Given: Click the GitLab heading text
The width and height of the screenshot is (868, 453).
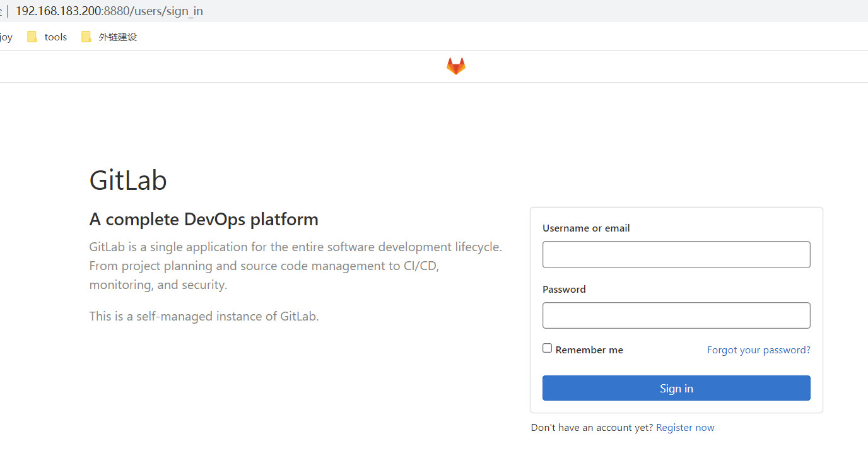Looking at the screenshot, I should [x=128, y=180].
